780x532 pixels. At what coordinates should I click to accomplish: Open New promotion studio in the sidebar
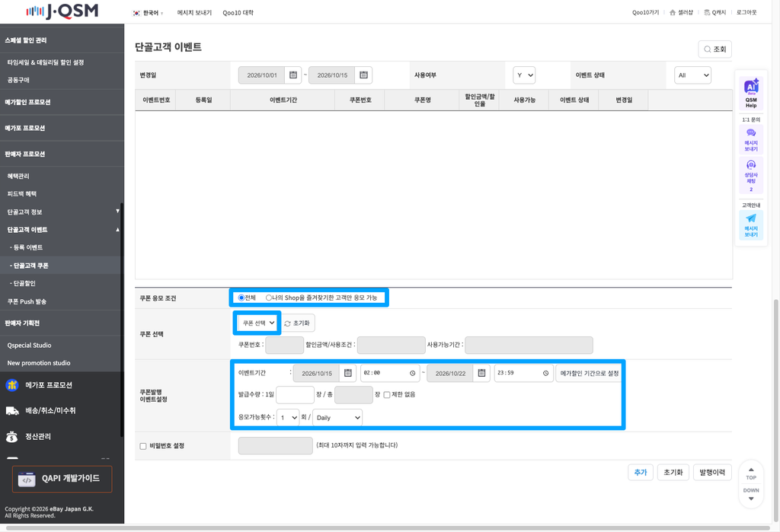pyautogui.click(x=39, y=363)
